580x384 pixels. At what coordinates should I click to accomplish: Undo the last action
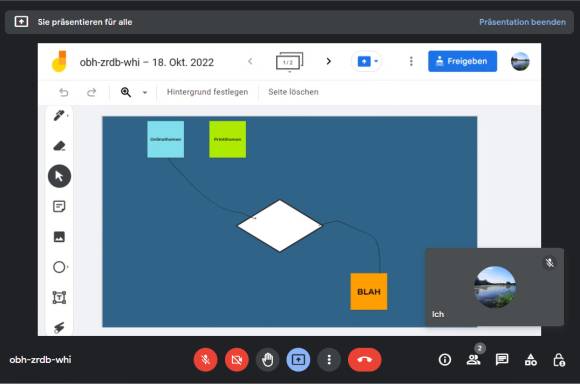(x=64, y=92)
